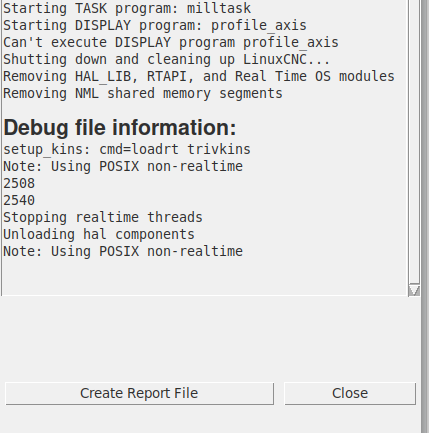Place cursor in 'Can't execute DISPLAY program' line
This screenshot has width=429, height=433.
pyautogui.click(x=171, y=42)
